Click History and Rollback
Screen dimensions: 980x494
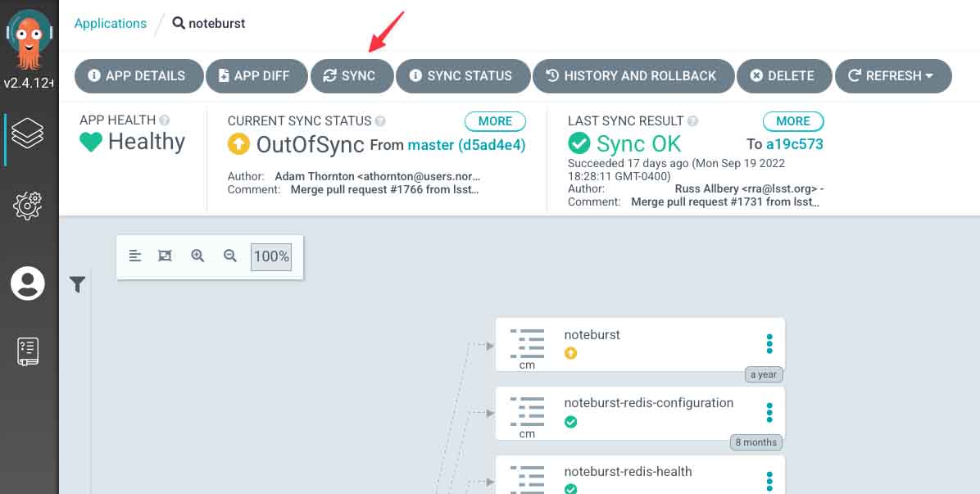633,75
